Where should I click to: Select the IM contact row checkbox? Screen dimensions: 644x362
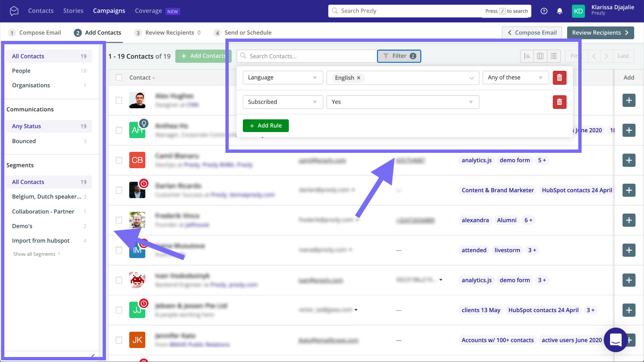pyautogui.click(x=119, y=250)
